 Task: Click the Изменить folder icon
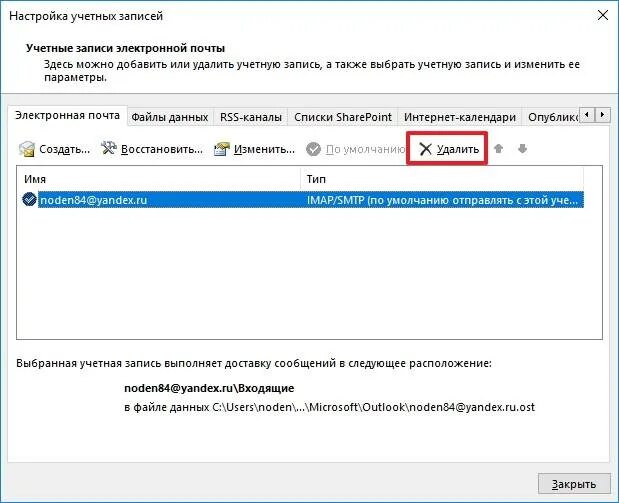[221, 149]
